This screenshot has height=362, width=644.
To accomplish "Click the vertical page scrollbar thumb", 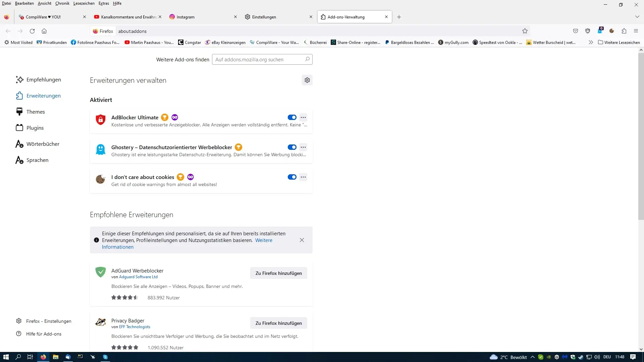I will 641,136.
